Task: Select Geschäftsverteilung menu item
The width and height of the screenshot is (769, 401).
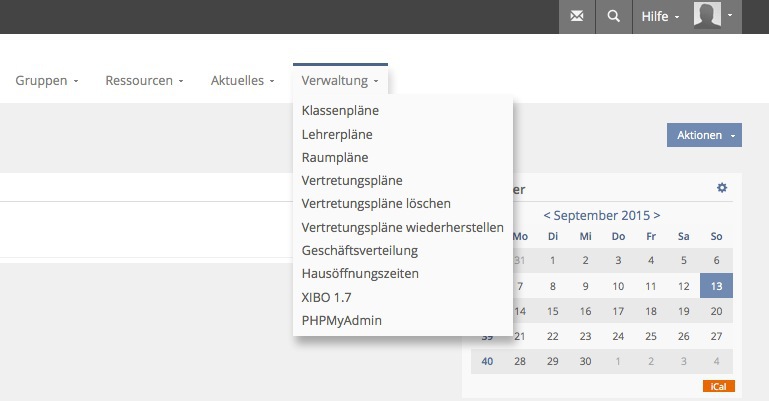Action: pyautogui.click(x=359, y=250)
